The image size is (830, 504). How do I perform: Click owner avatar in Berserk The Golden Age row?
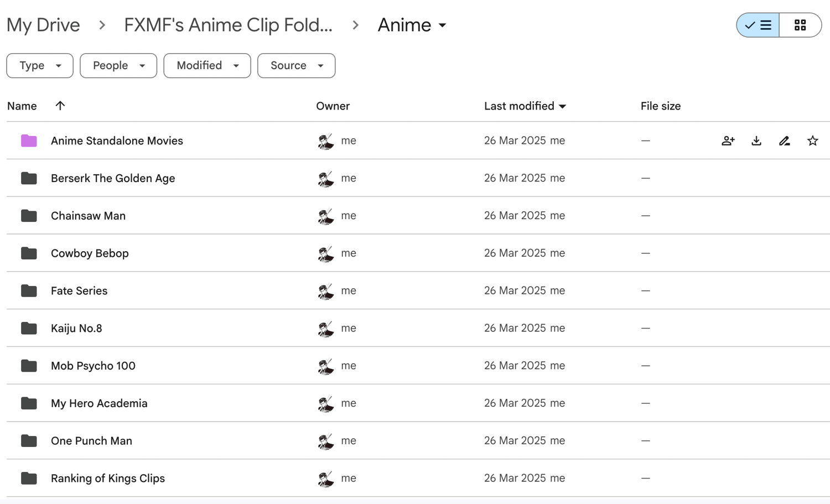(326, 179)
